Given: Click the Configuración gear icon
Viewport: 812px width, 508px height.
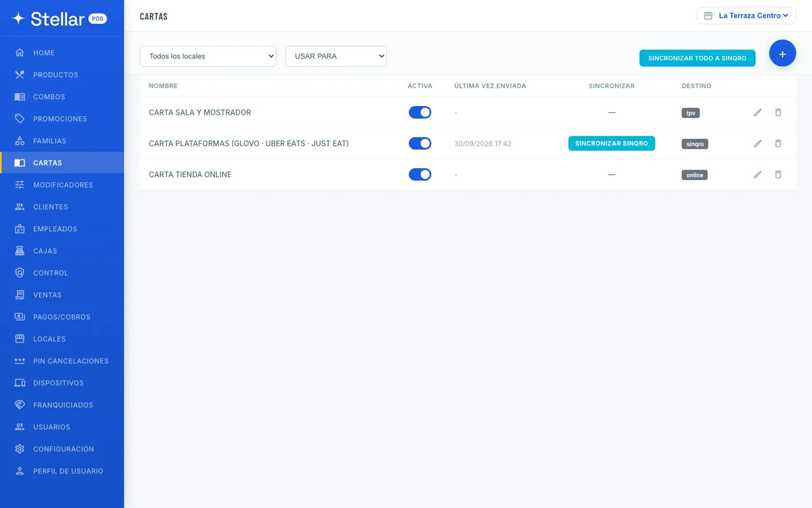Looking at the screenshot, I should (x=20, y=449).
